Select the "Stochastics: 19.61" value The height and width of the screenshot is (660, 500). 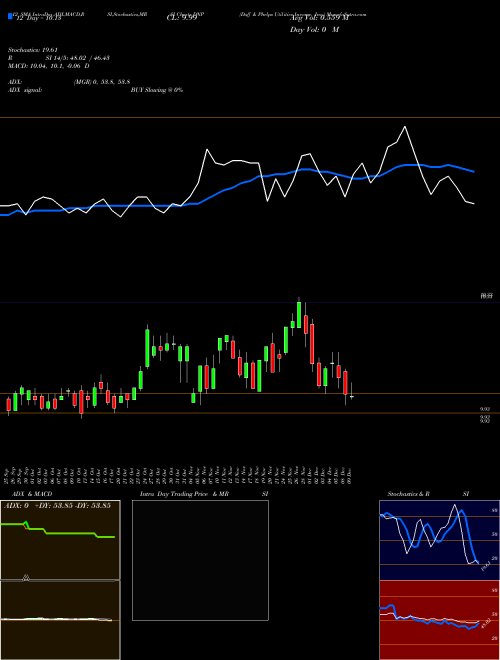pyautogui.click(x=33, y=50)
